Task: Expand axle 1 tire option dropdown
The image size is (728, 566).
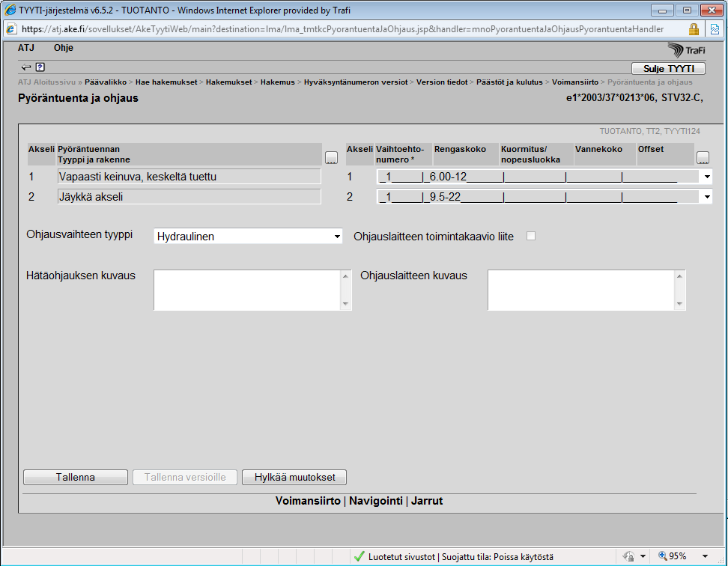Action: pos(706,177)
